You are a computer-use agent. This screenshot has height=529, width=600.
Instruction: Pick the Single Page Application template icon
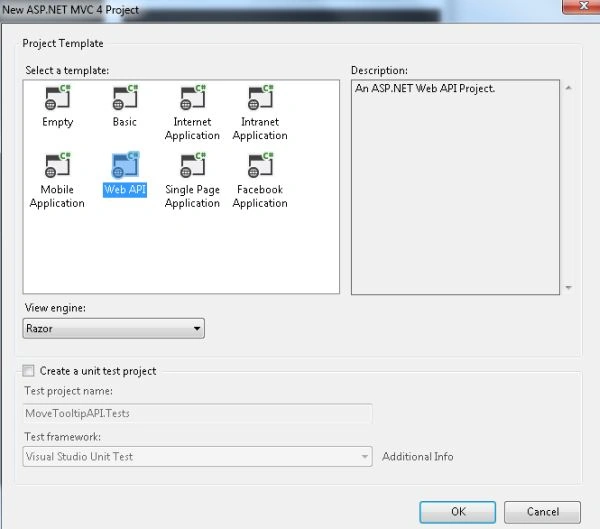(x=193, y=165)
